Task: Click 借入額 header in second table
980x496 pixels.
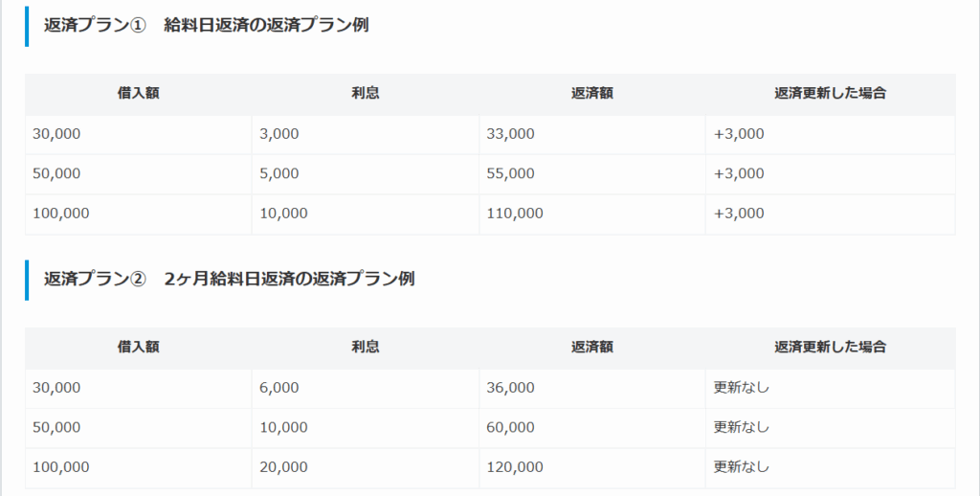Action: pos(138,348)
